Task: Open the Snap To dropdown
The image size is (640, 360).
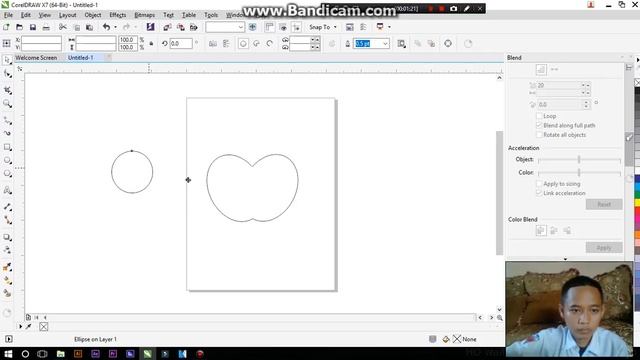Action: click(323, 27)
